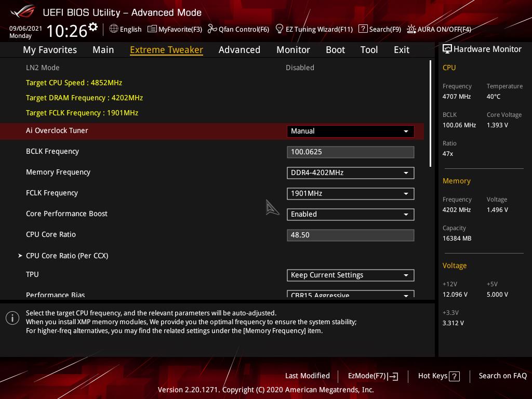Click the CPU Core Ratio input field

pyautogui.click(x=350, y=235)
